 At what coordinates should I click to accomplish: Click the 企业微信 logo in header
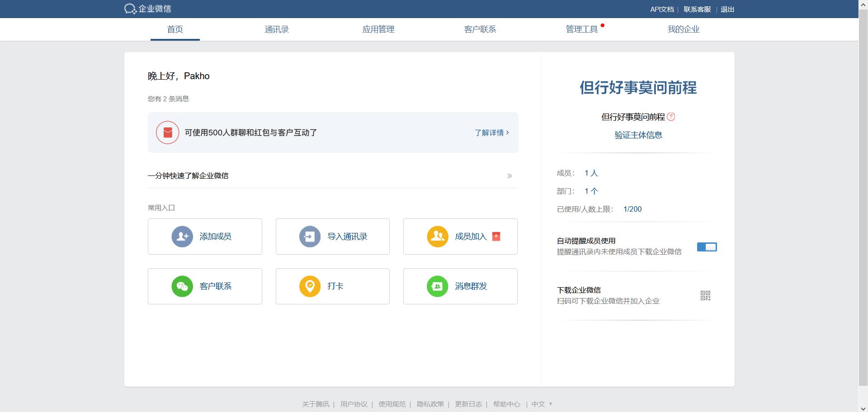point(148,9)
